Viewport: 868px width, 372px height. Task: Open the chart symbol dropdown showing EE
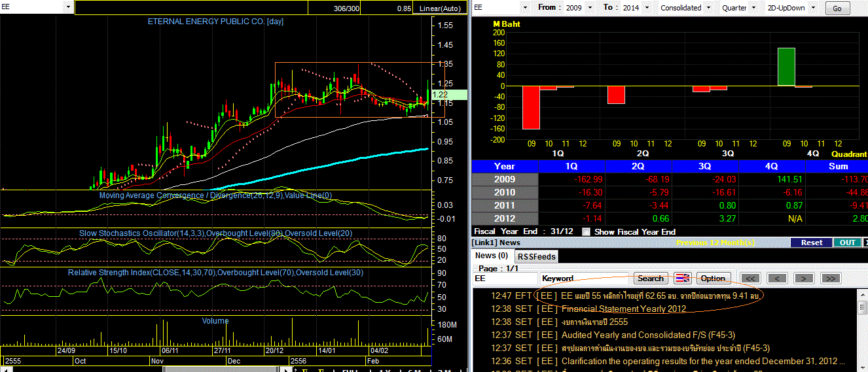69,7
